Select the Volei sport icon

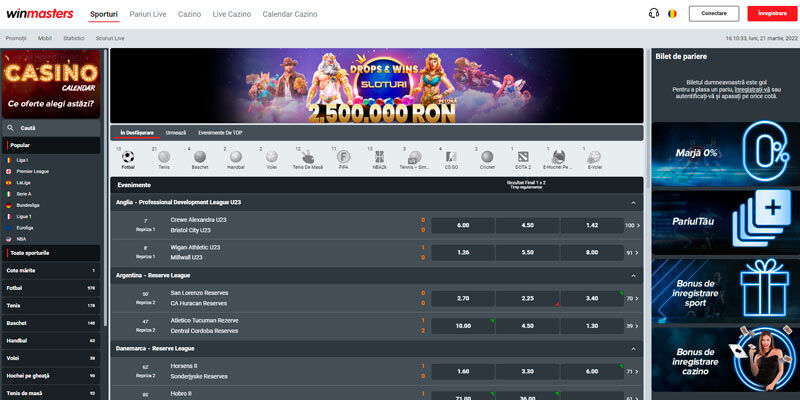(272, 157)
